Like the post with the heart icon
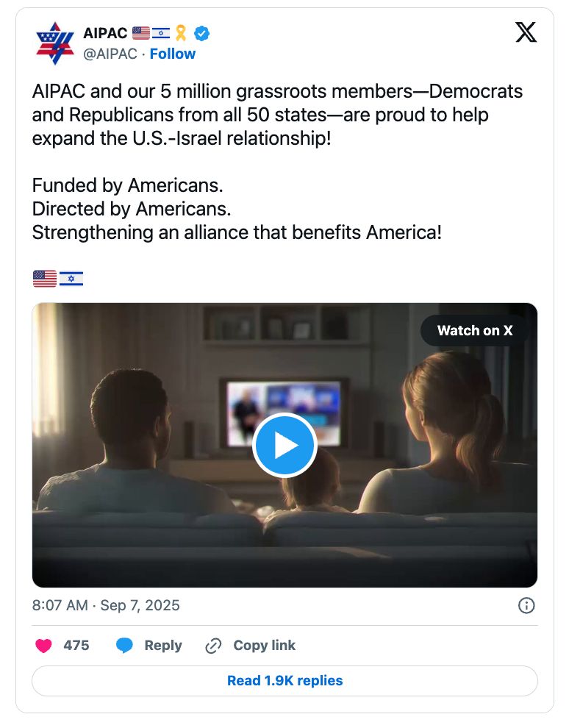 pos(44,646)
